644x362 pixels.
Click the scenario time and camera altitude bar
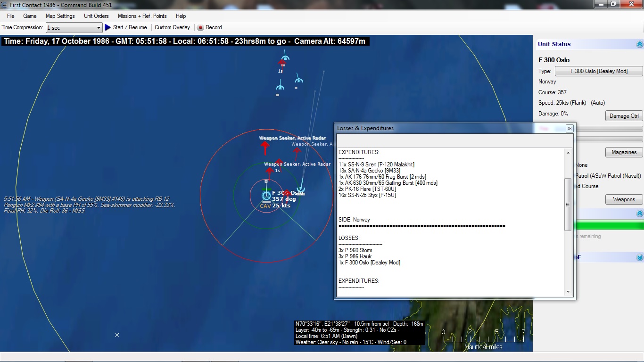(185, 41)
